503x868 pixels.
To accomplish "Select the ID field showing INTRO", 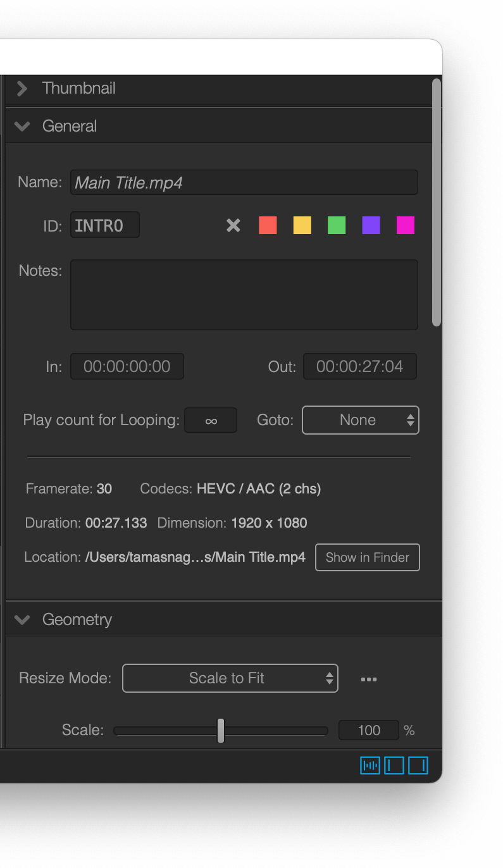I will (x=104, y=225).
